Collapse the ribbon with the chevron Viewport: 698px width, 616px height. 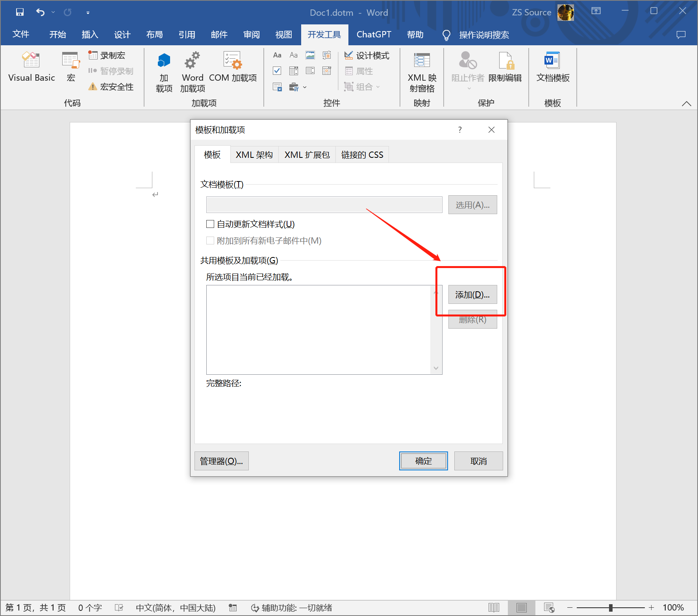pos(686,104)
